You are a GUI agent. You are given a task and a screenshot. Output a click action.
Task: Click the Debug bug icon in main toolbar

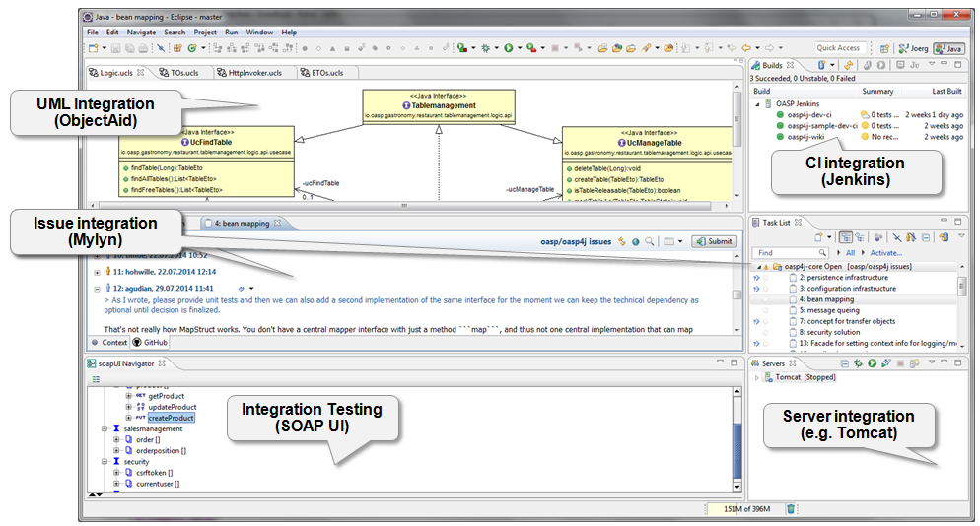[486, 48]
